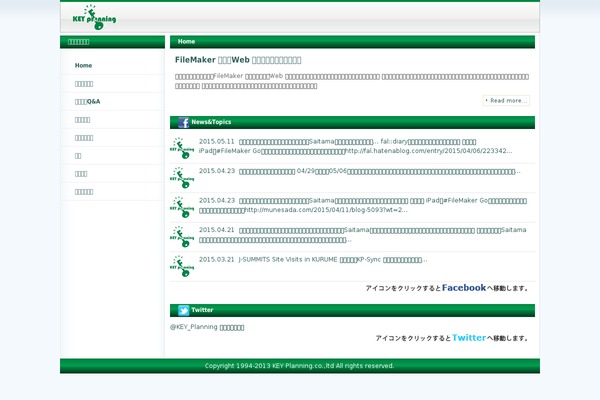Screen dimensions: 600x400
Task: Click the copyright notice in the footer
Action: [x=299, y=366]
